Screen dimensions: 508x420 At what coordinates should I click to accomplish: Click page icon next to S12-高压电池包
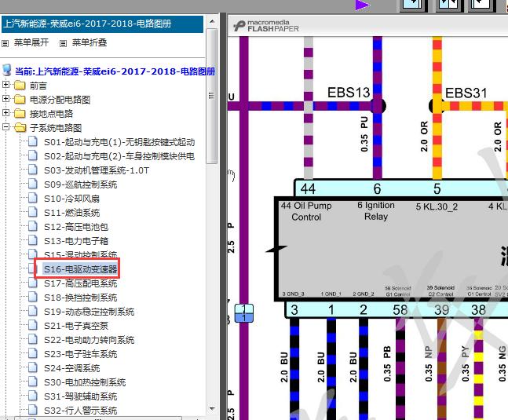tap(32, 226)
